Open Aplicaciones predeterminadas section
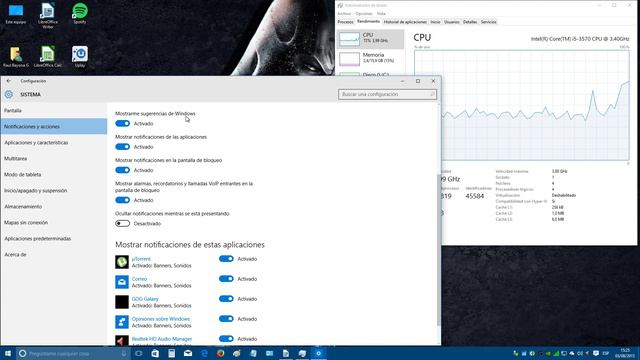The height and width of the screenshot is (360, 640). pyautogui.click(x=54, y=238)
